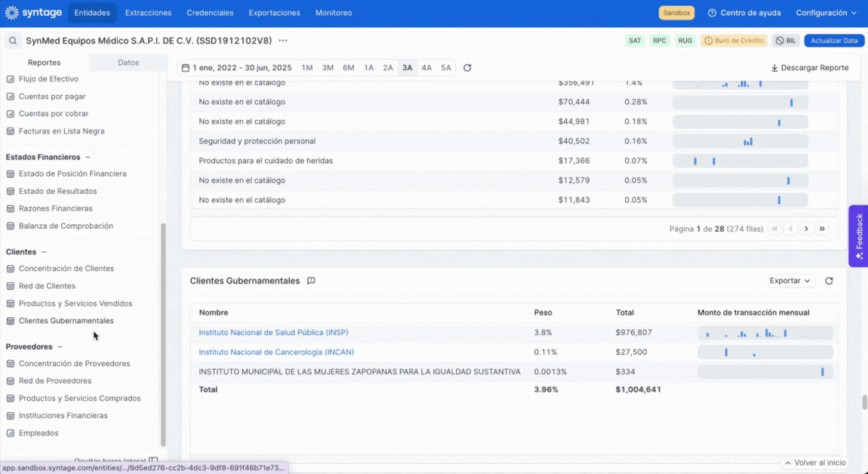Go to next table page
Screen dimensions: 868x474
coord(807,229)
